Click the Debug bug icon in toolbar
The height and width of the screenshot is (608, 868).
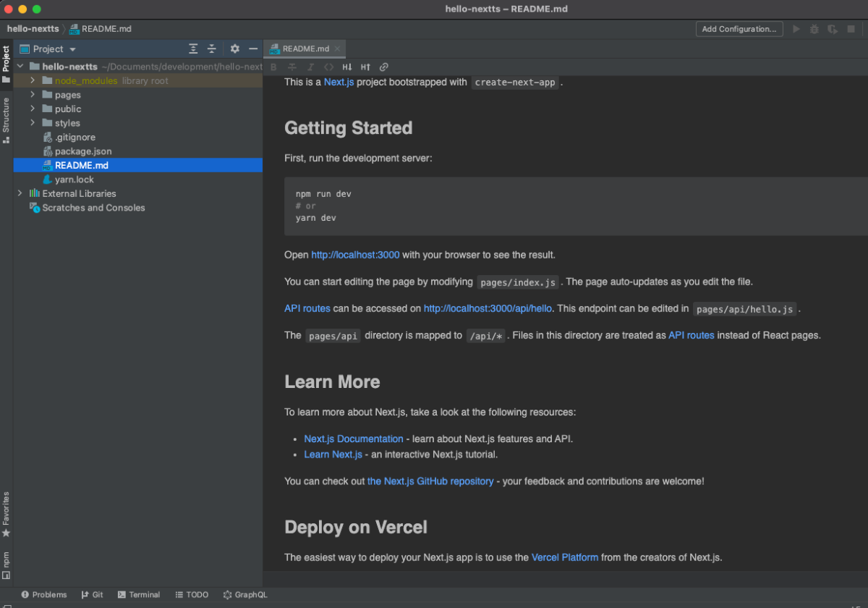pyautogui.click(x=814, y=29)
